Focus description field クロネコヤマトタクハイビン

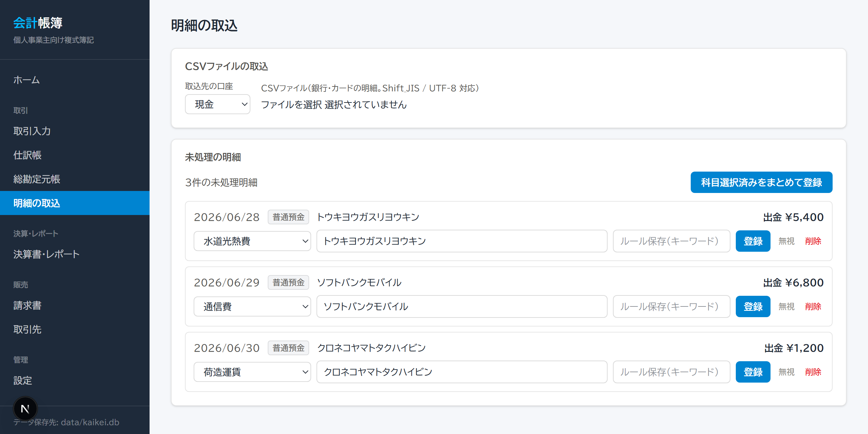pos(462,372)
